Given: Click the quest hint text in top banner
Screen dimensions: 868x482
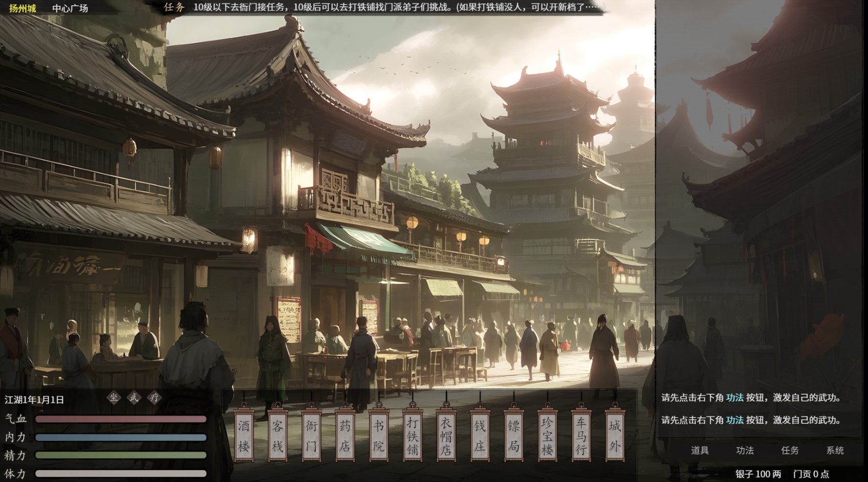Looking at the screenshot, I should [398, 7].
